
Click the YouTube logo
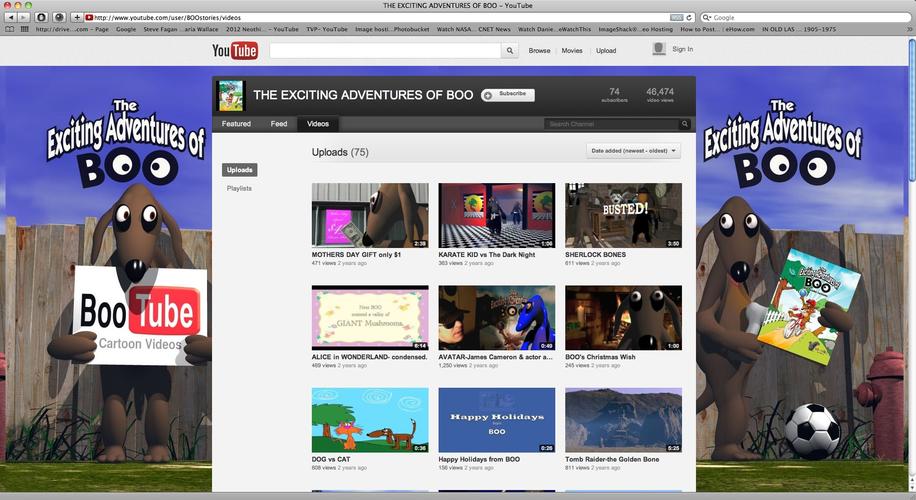[x=235, y=50]
